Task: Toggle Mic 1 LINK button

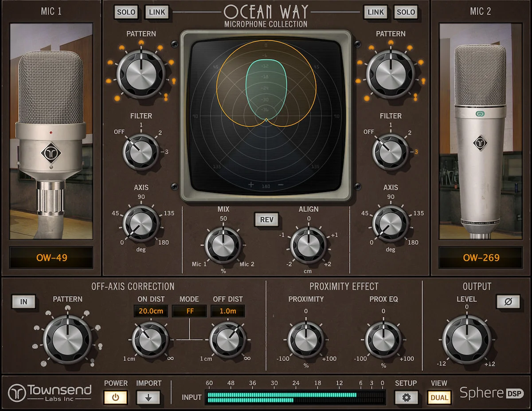Action: click(x=157, y=12)
